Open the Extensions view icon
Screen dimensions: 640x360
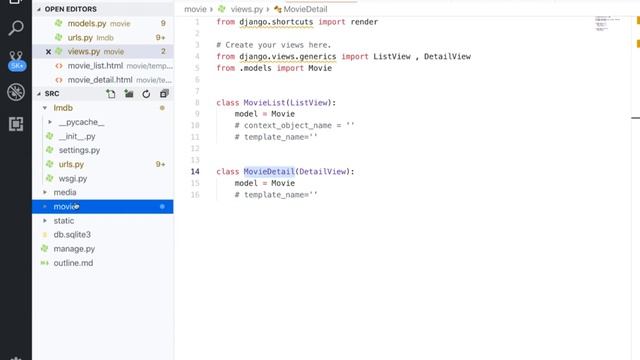[x=16, y=124]
